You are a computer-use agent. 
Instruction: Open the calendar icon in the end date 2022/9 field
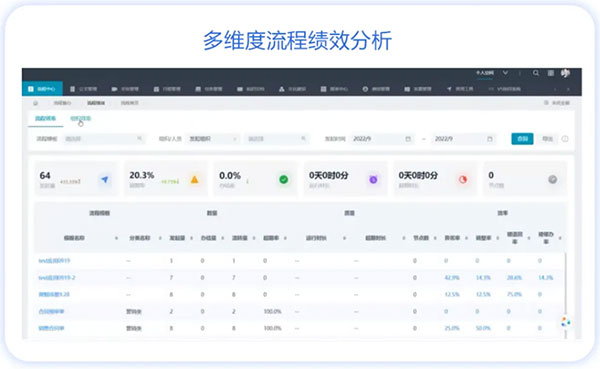[489, 139]
